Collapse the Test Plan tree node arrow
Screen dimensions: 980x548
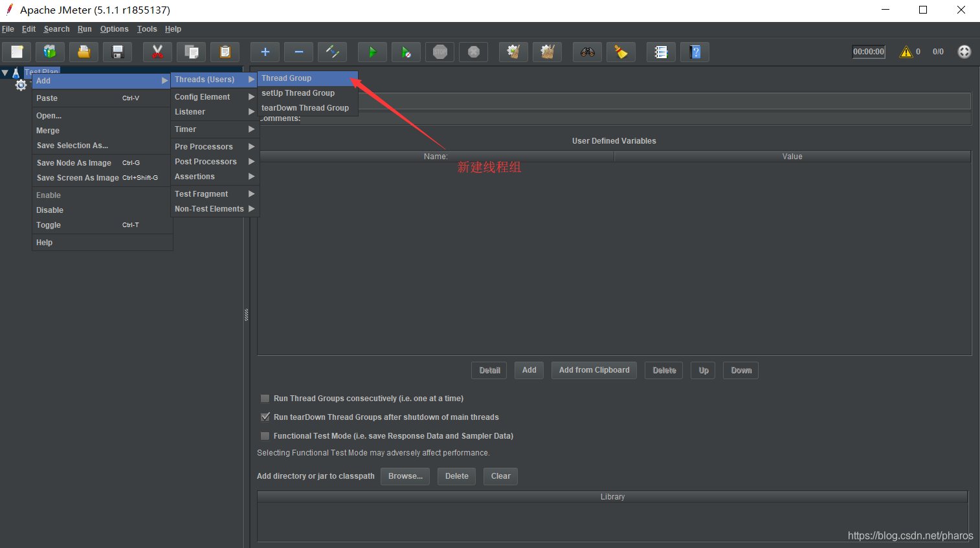pos(5,72)
